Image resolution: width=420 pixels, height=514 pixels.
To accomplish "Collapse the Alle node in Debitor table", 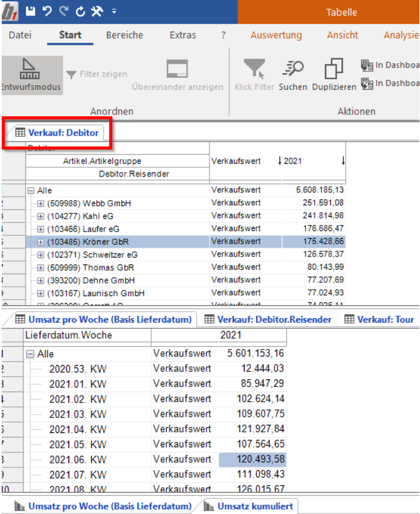I will [x=31, y=190].
